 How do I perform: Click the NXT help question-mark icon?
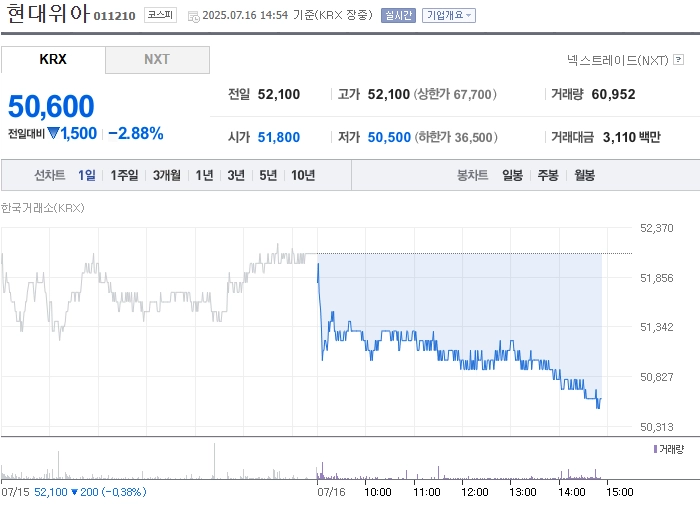679,59
